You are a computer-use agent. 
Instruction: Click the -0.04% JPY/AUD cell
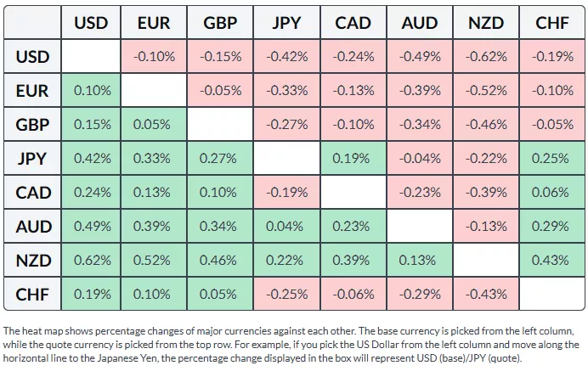point(420,159)
